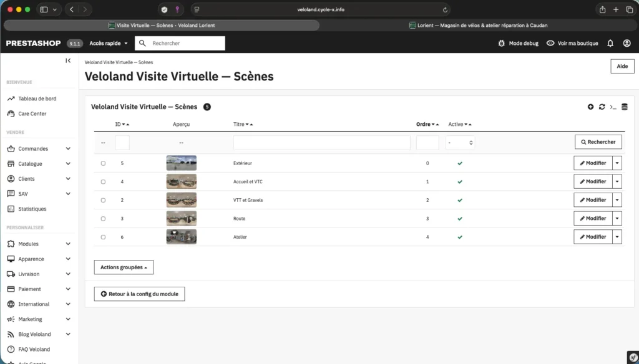Image resolution: width=639 pixels, height=364 pixels.
Task: Open the Symfony debug toolbar icon
Action: (x=633, y=358)
